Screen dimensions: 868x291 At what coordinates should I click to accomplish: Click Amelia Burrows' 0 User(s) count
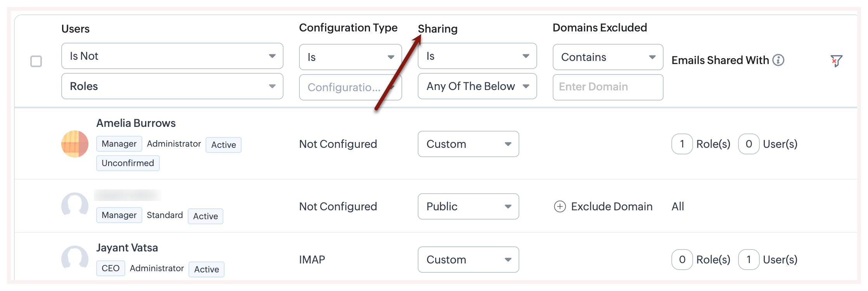pyautogui.click(x=749, y=144)
